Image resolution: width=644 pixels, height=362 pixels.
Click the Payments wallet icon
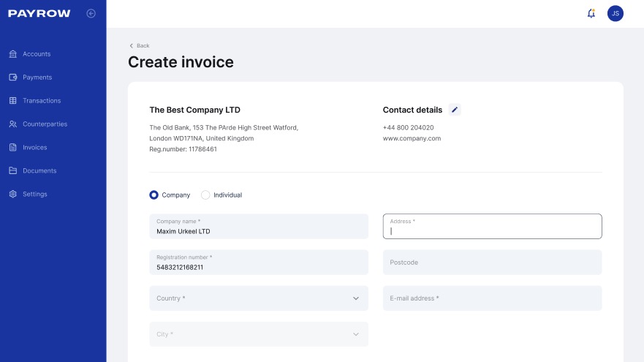click(13, 78)
